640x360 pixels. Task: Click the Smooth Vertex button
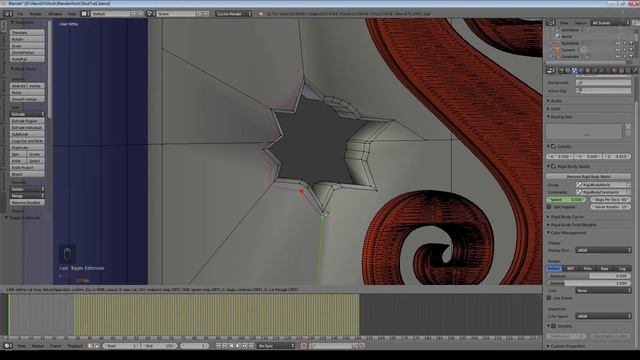(x=27, y=99)
